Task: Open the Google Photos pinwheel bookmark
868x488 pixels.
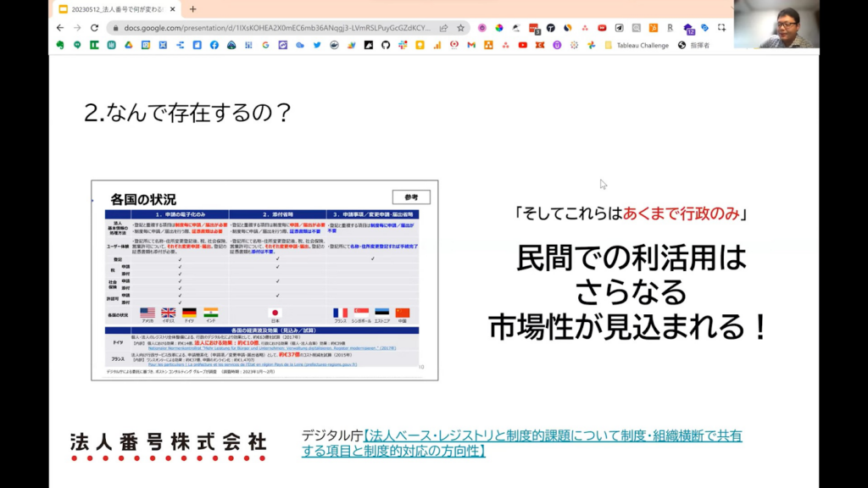Action: 591,45
